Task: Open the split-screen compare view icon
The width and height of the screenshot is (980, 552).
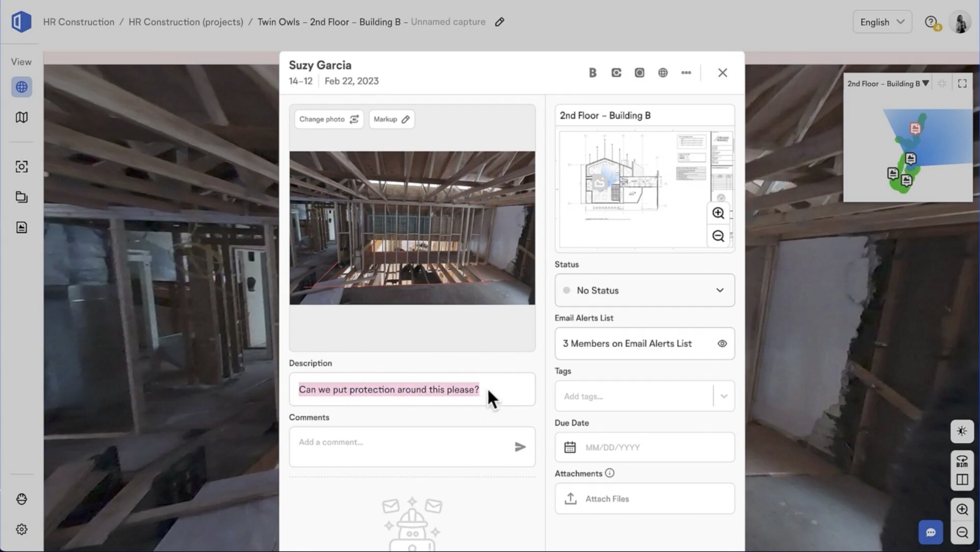Action: point(962,480)
